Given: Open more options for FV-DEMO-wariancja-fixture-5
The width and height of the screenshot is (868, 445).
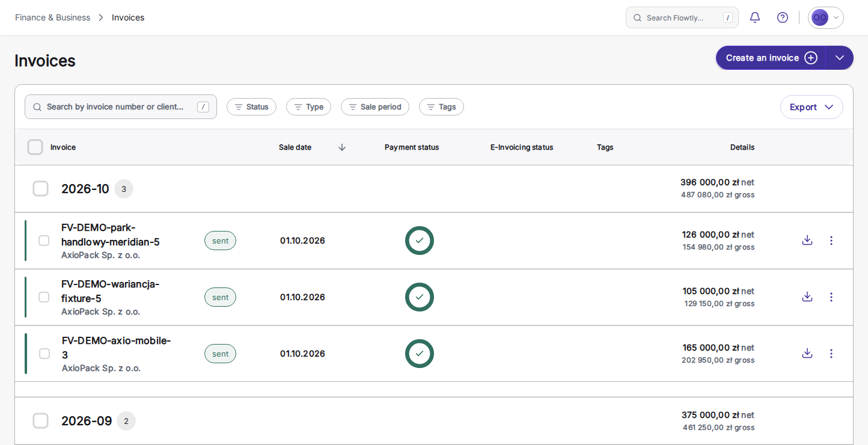Looking at the screenshot, I should click(831, 297).
